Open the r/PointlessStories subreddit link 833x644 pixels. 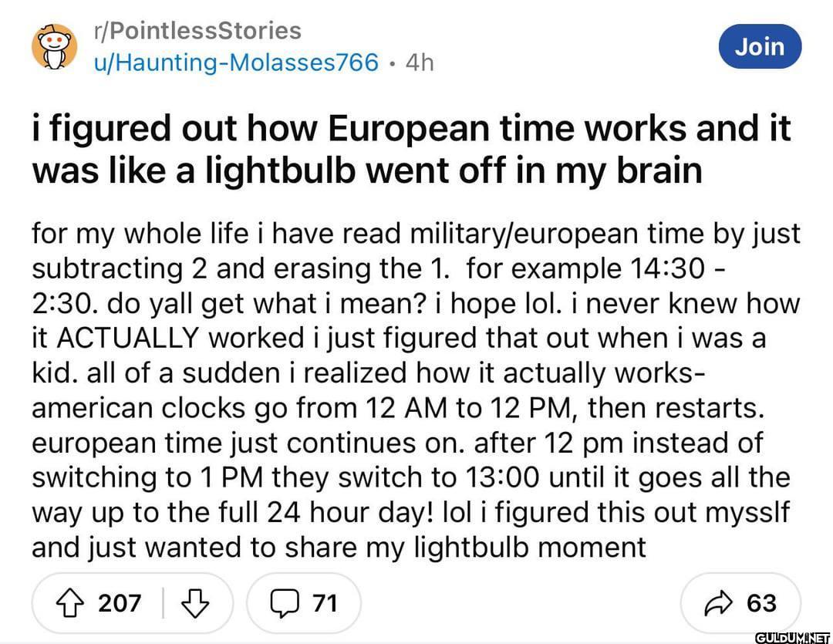tap(196, 31)
